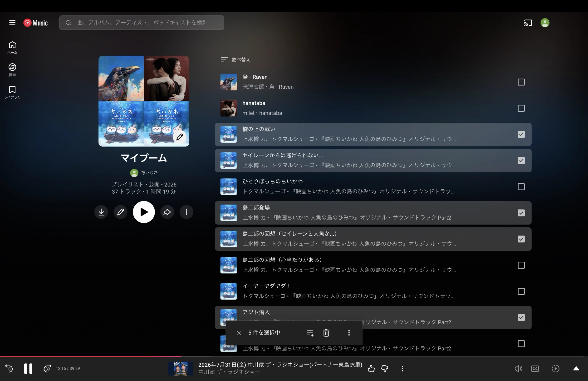Pause the current playback
588x381 pixels.
pos(28,369)
